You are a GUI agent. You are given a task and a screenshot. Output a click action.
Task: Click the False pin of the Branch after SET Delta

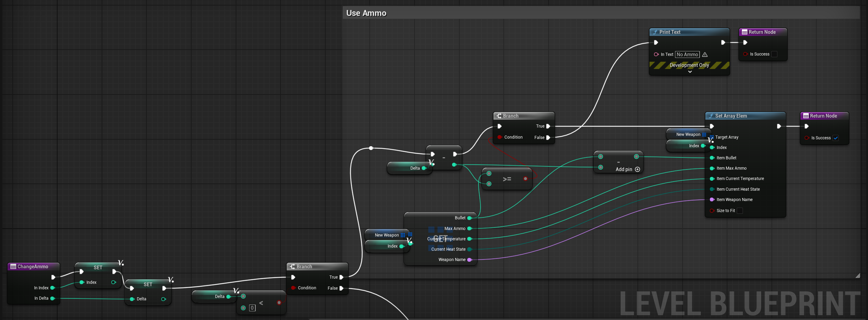tap(341, 288)
